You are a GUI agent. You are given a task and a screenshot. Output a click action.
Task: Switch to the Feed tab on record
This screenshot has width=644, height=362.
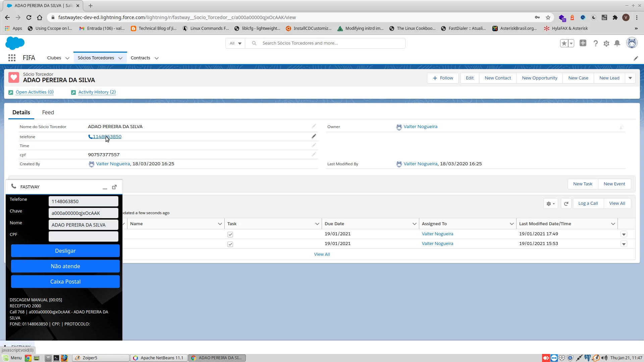pos(48,112)
